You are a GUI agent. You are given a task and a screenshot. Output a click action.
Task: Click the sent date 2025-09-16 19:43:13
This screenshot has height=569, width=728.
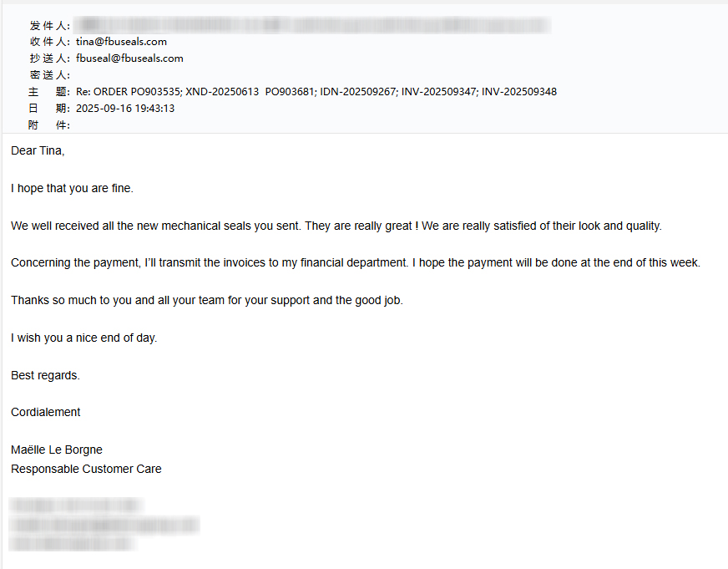coord(125,109)
